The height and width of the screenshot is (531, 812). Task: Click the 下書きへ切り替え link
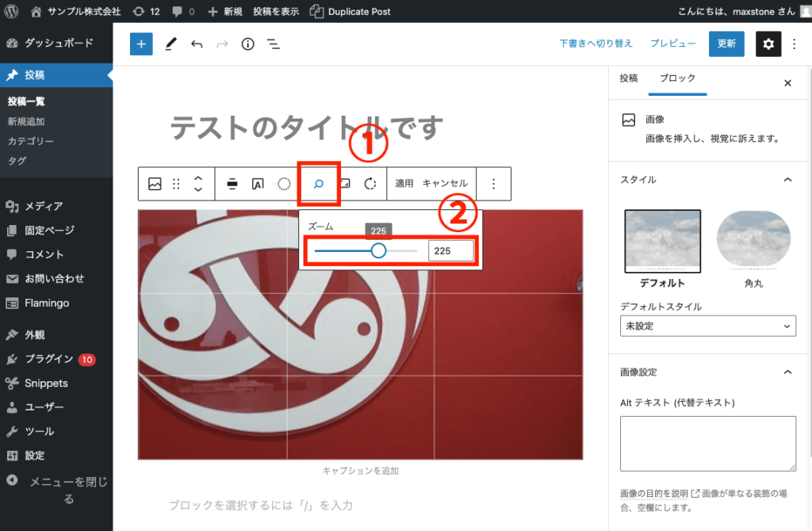pos(596,44)
